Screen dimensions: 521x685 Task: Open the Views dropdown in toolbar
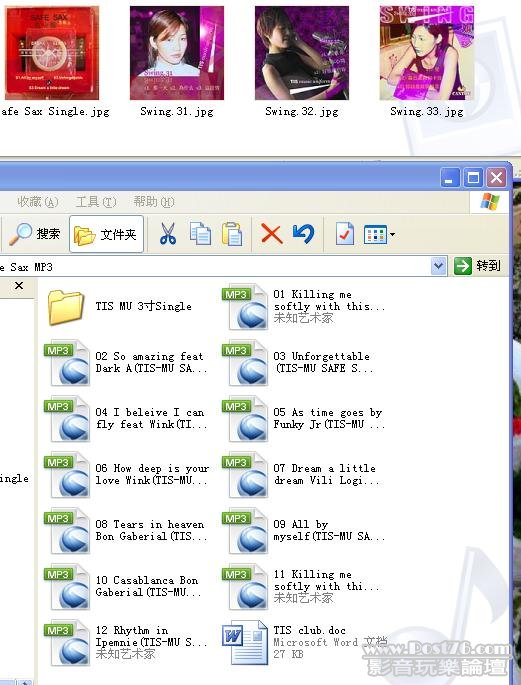(x=379, y=235)
